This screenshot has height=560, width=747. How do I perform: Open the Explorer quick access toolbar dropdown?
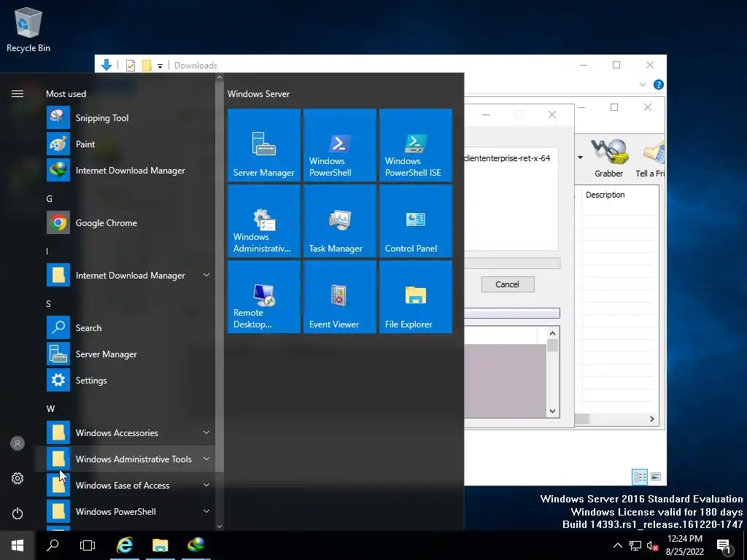(x=160, y=66)
